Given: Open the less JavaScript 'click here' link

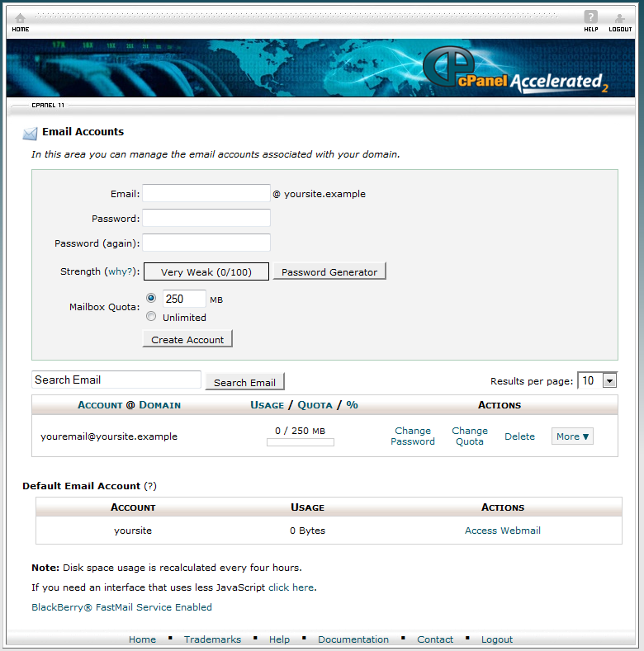Looking at the screenshot, I should click(291, 587).
